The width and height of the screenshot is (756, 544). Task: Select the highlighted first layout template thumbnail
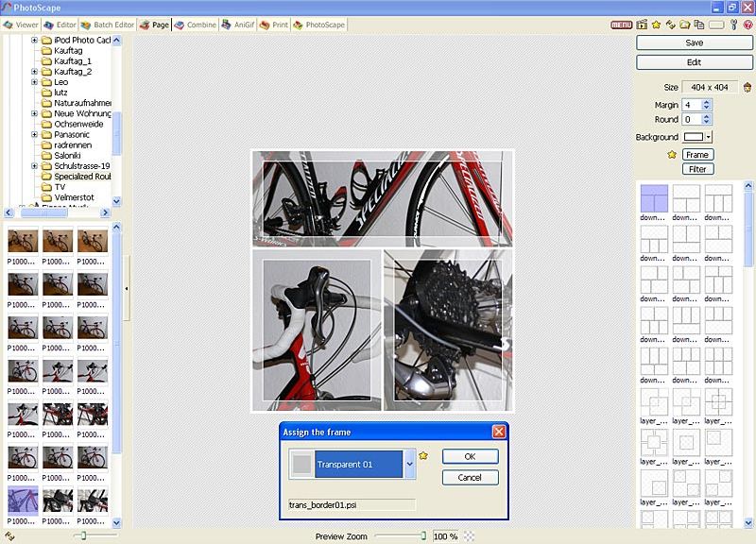point(654,198)
